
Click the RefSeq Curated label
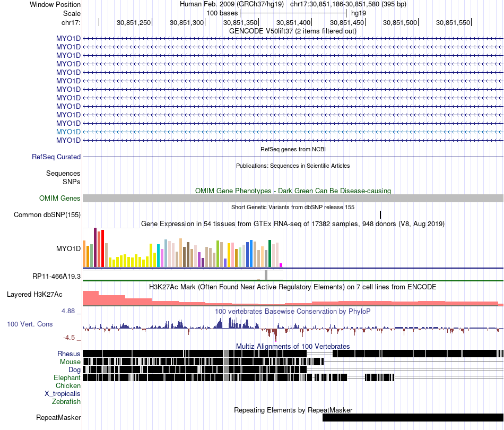click(56, 157)
